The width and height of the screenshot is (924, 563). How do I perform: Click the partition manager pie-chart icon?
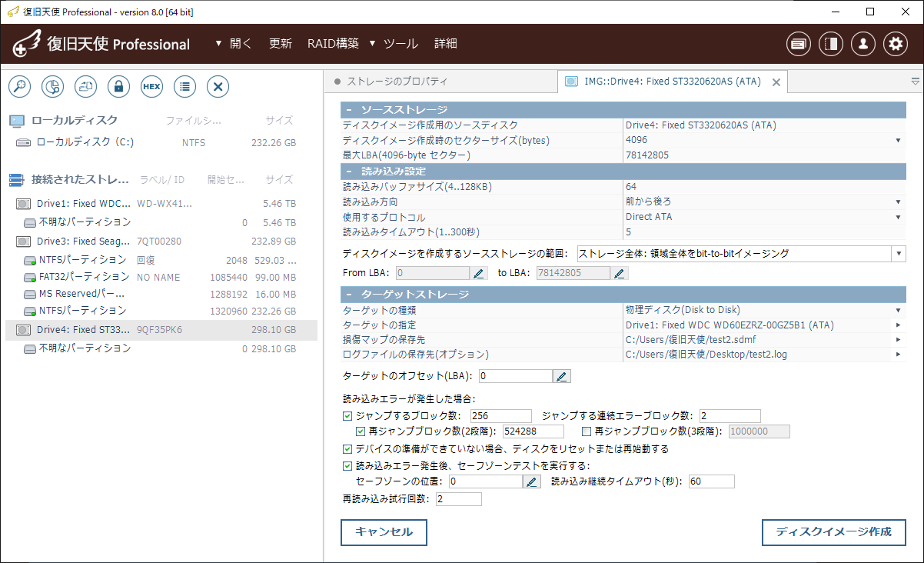tap(52, 87)
